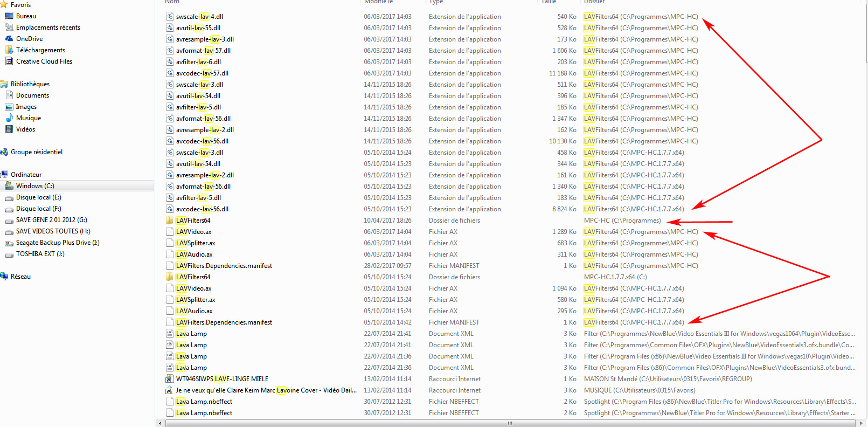Click MUSIQUE (C:\Utilisateurs\0315\Favoris) folder cell
The height and width of the screenshot is (427, 868).
(640, 390)
